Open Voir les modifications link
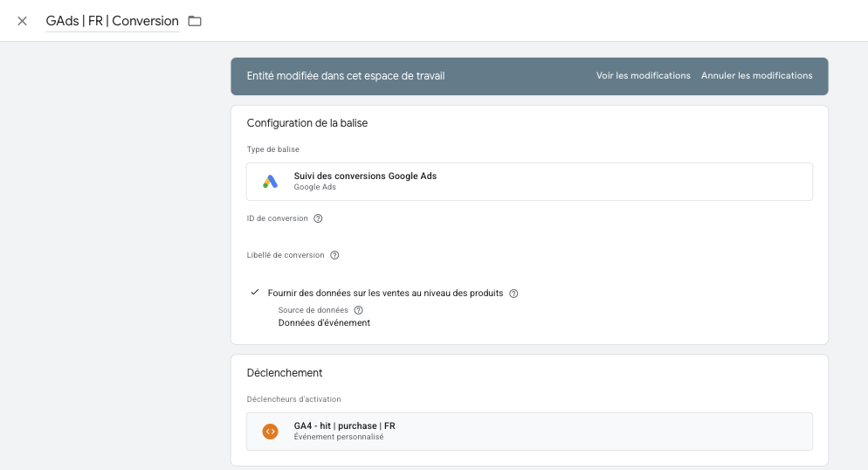Image resolution: width=868 pixels, height=470 pixels. [643, 76]
